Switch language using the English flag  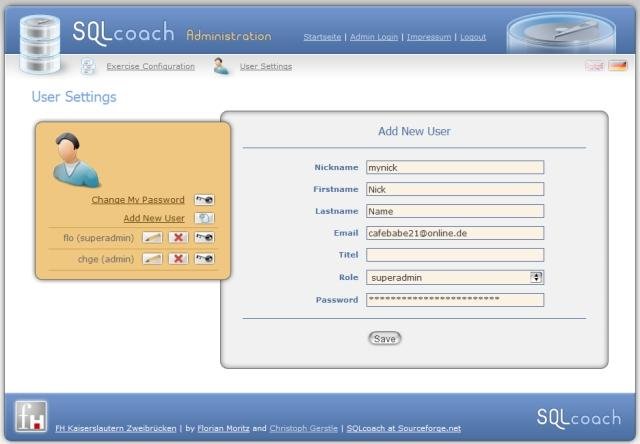tap(594, 65)
